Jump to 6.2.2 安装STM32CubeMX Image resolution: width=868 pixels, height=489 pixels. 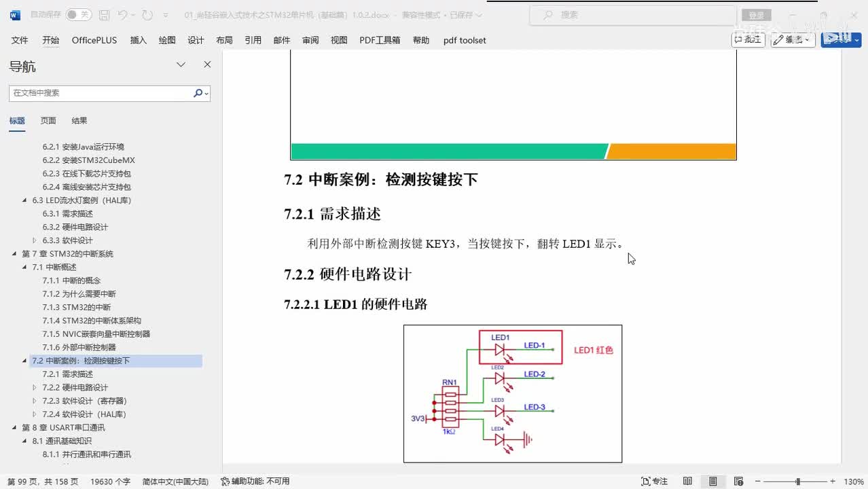click(88, 160)
